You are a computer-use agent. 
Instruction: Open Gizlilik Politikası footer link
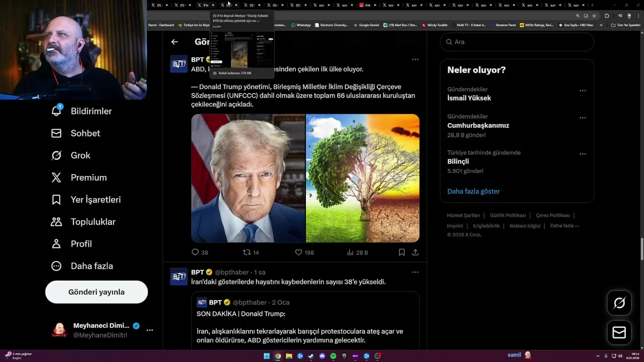508,215
